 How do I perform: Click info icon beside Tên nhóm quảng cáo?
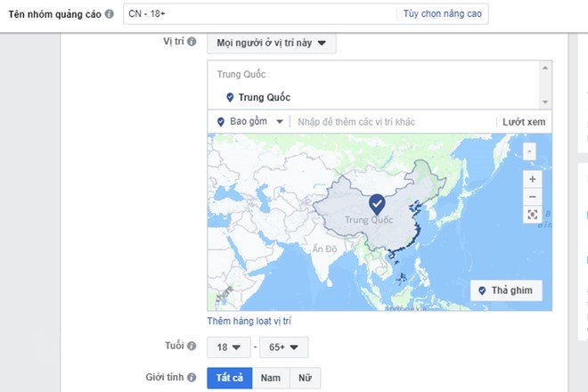pyautogui.click(x=109, y=15)
